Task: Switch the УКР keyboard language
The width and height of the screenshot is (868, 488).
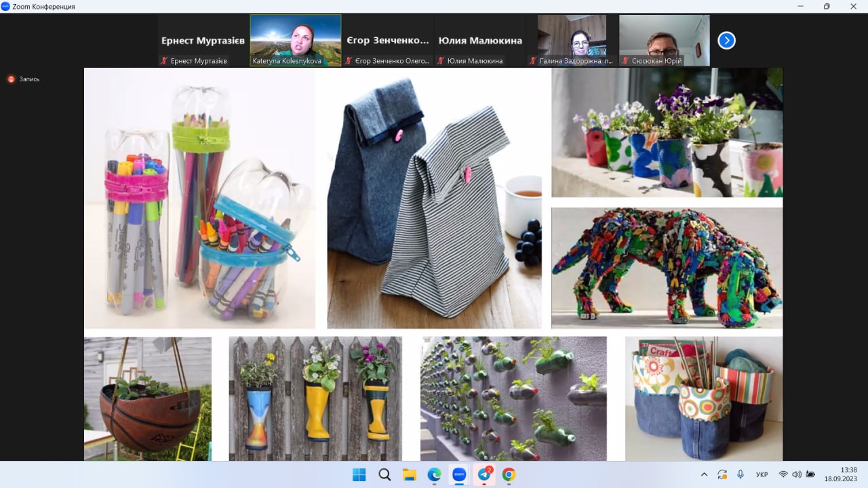Action: click(x=762, y=474)
